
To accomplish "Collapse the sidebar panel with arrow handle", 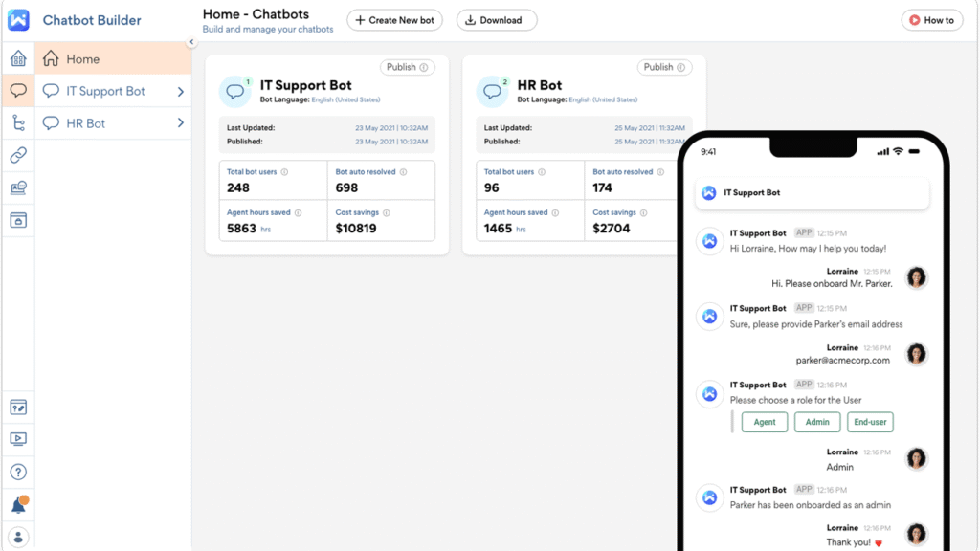I will 191,42.
